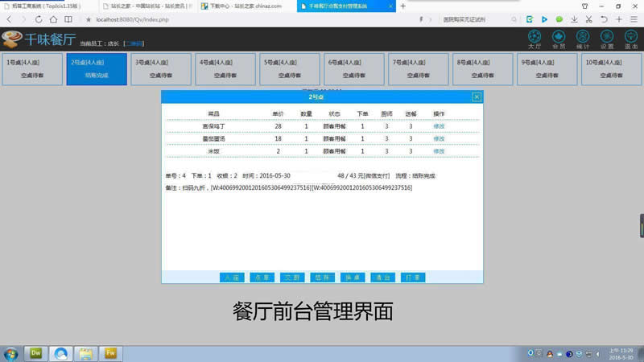The width and height of the screenshot is (644, 362).
Task: Select the 1号桌 table tile
Action: tap(32, 68)
